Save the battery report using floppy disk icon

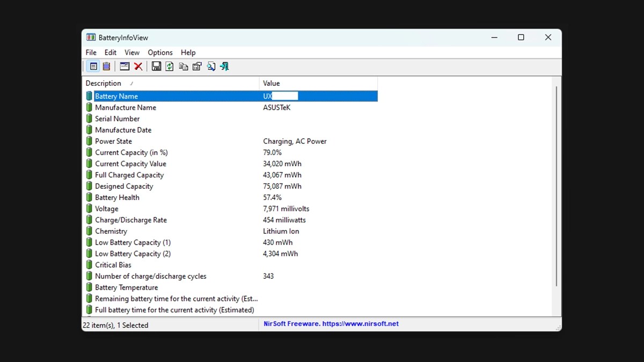pyautogui.click(x=156, y=66)
